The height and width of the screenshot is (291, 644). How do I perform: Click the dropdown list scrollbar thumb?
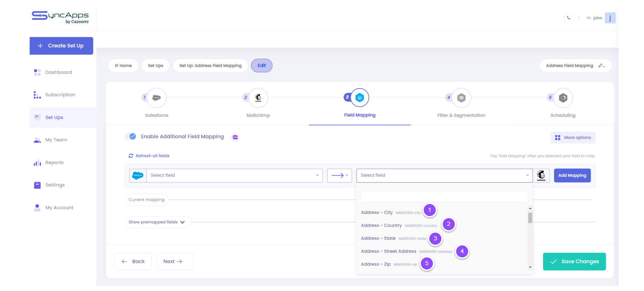530,218
